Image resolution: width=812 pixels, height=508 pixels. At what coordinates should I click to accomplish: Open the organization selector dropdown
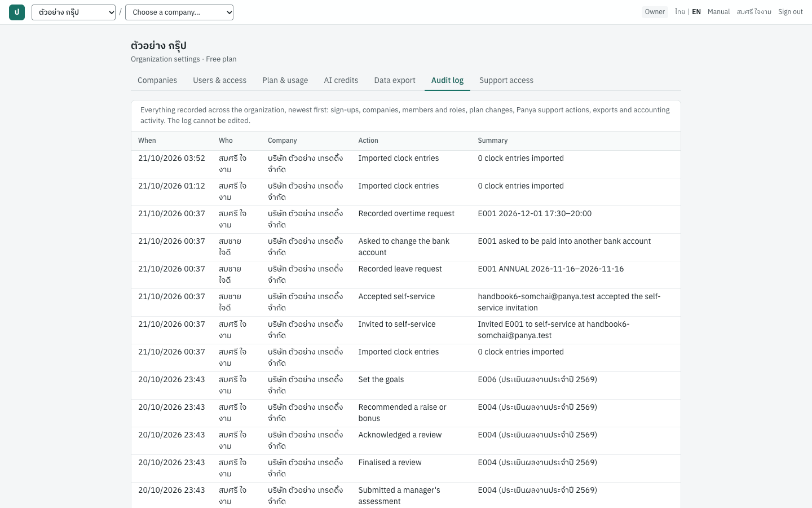click(x=73, y=12)
